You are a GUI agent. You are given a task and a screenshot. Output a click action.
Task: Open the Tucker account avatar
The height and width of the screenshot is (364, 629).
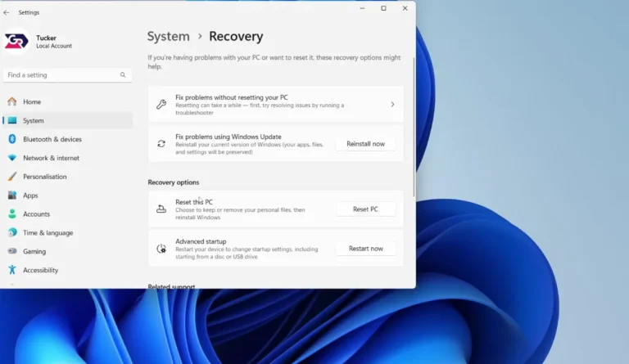tap(16, 41)
